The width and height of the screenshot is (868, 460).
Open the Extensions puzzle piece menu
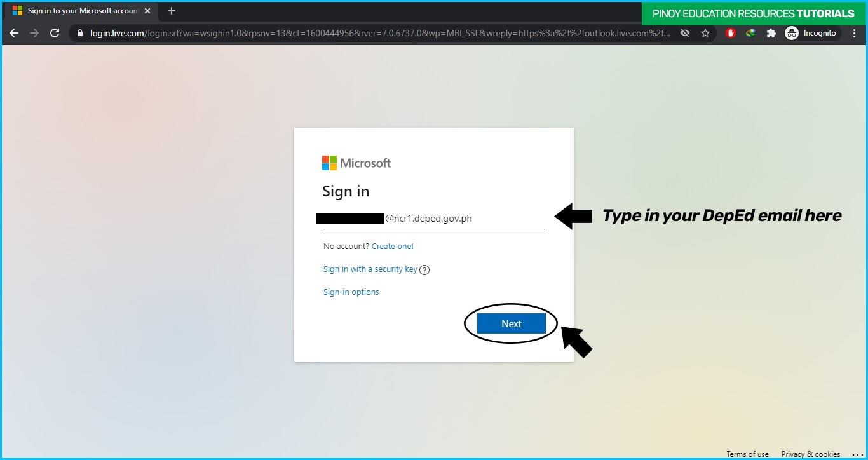pyautogui.click(x=771, y=33)
